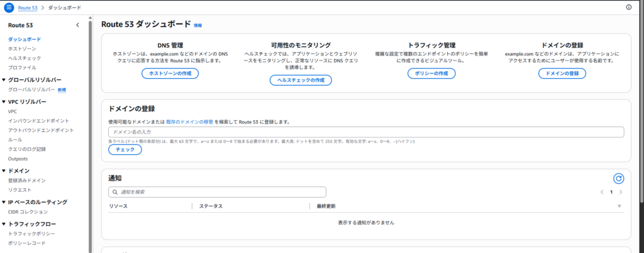Click the info icon at top right
Viewport: 644px width, 253px height.
coord(628,7)
